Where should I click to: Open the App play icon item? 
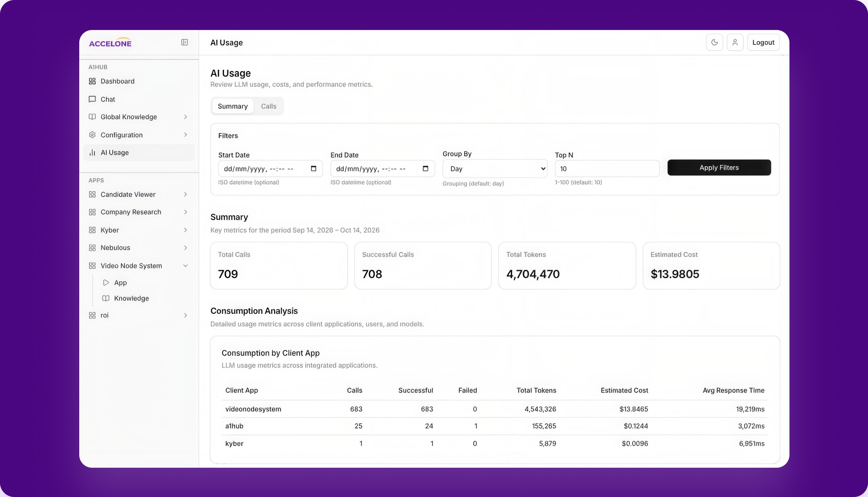(106, 282)
